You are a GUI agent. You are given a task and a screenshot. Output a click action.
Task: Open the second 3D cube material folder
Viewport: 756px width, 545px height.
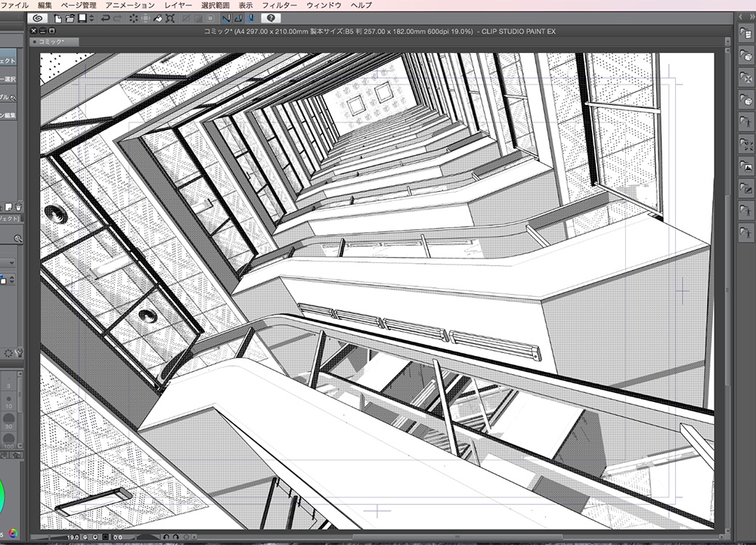click(746, 100)
